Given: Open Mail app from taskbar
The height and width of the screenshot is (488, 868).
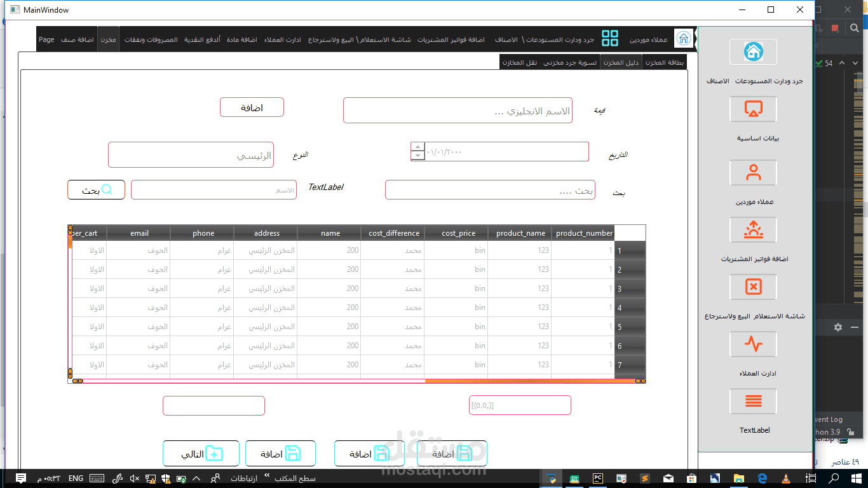Looking at the screenshot, I should tap(668, 478).
